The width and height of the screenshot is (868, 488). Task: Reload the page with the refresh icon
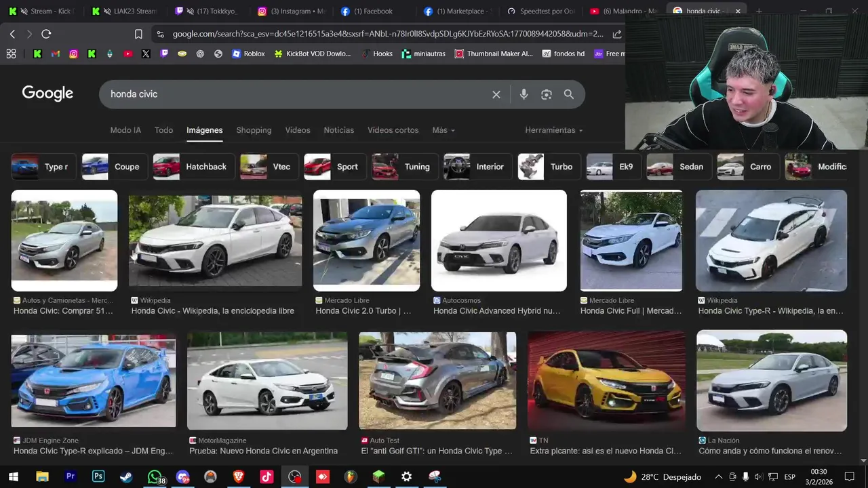[x=46, y=34]
